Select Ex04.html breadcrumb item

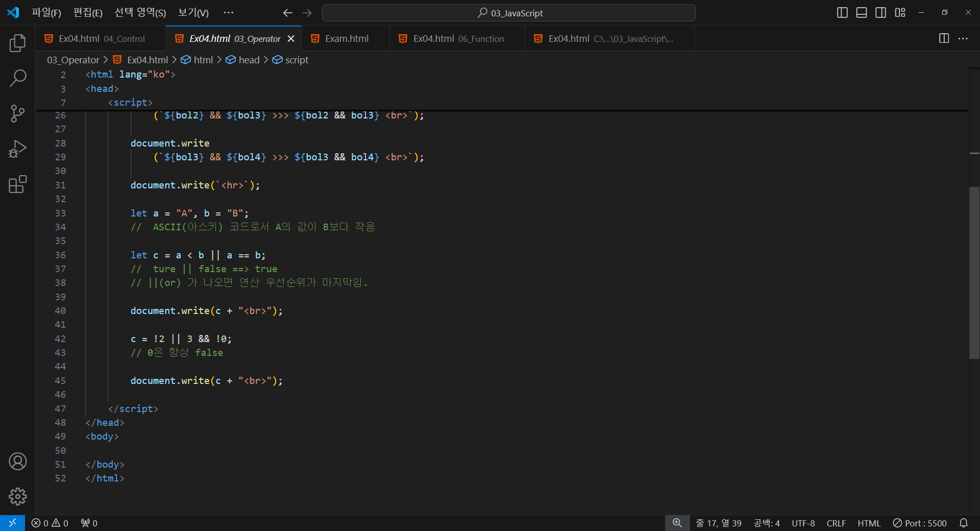pyautogui.click(x=140, y=60)
